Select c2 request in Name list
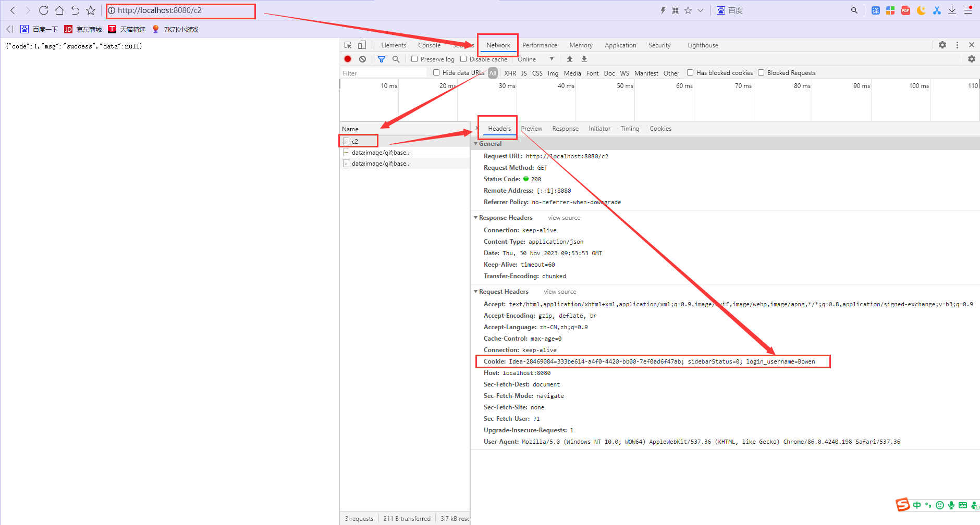 (405, 142)
